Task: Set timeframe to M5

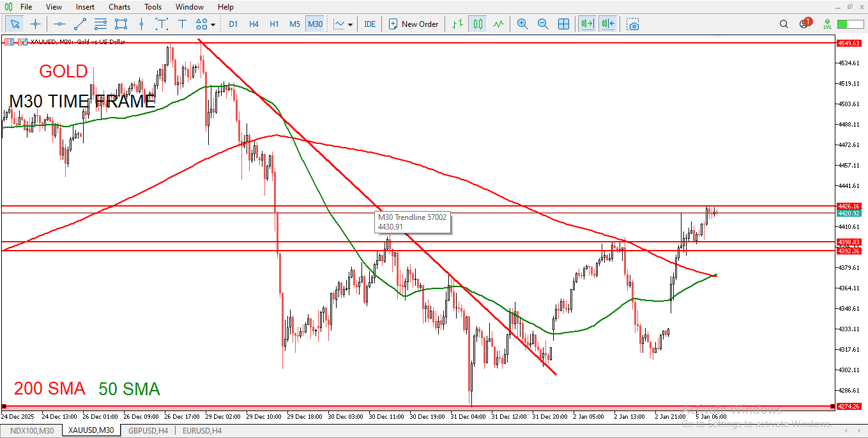Action: pyautogui.click(x=294, y=24)
